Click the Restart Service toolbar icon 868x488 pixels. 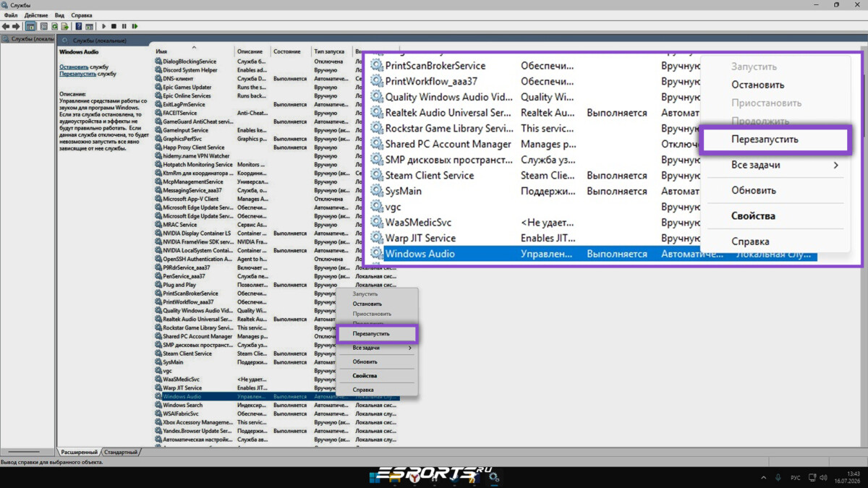coord(135,26)
